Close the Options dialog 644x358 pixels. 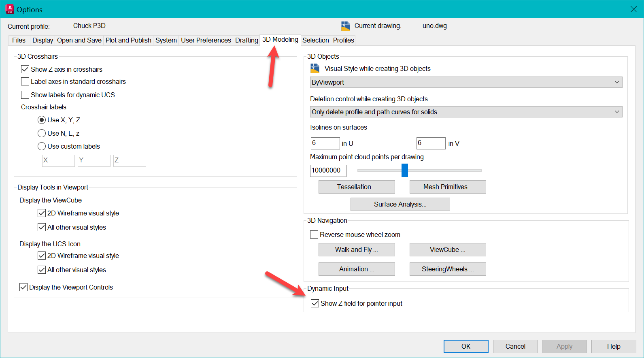coord(633,9)
